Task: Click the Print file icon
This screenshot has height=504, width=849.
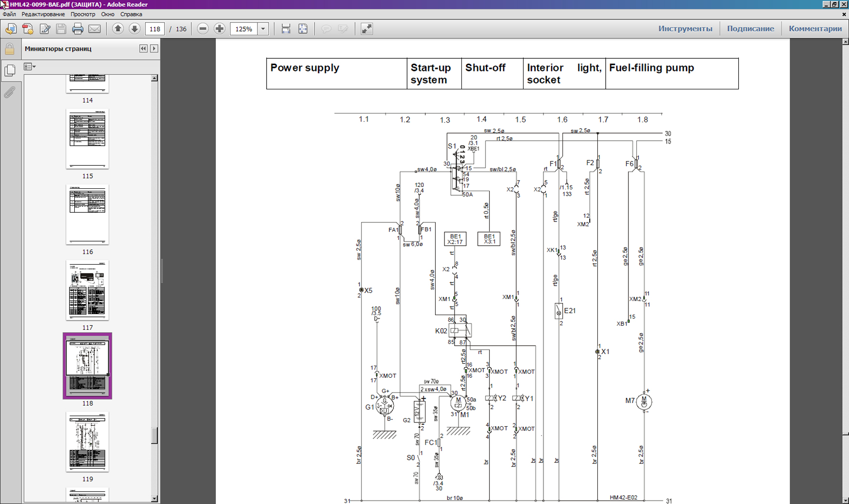Action: [78, 29]
